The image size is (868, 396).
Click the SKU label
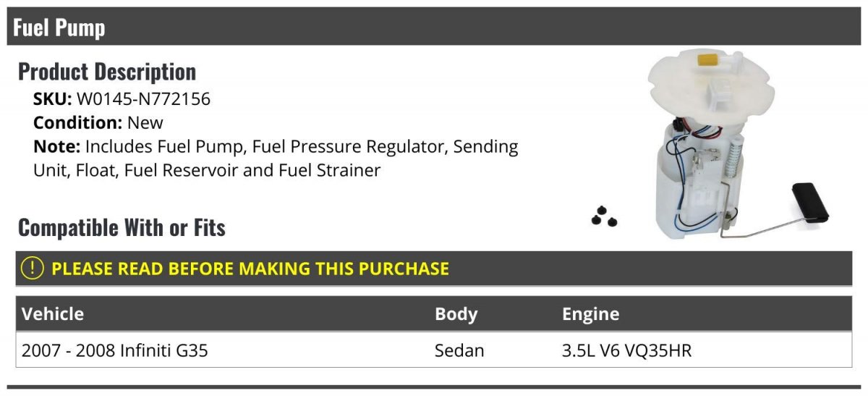(x=52, y=99)
